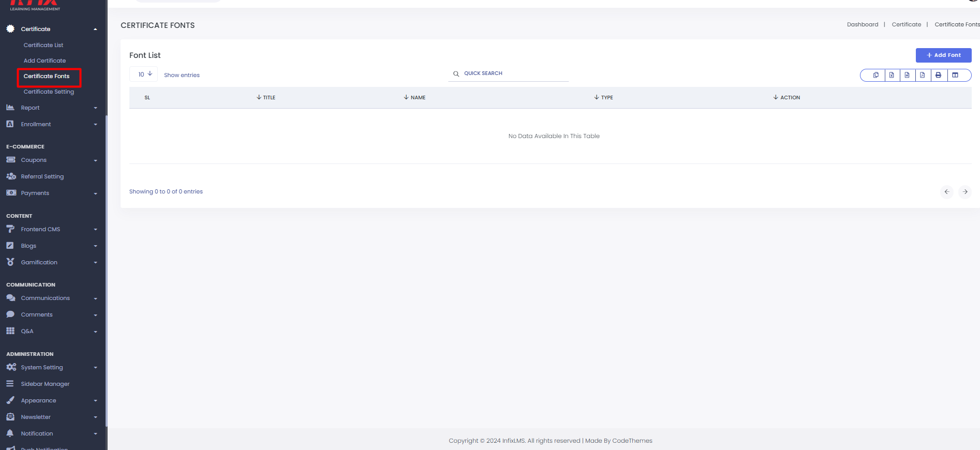Open Certificate List in sidebar

[x=43, y=45]
